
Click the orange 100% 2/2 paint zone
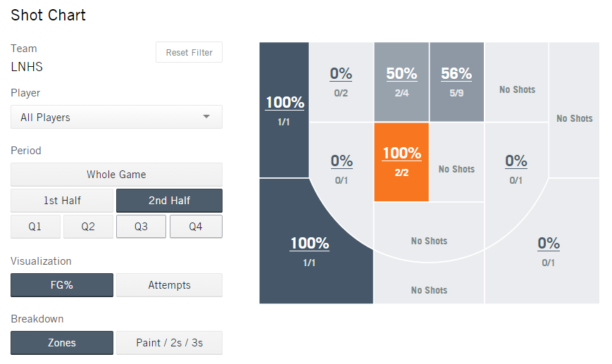[x=401, y=162]
